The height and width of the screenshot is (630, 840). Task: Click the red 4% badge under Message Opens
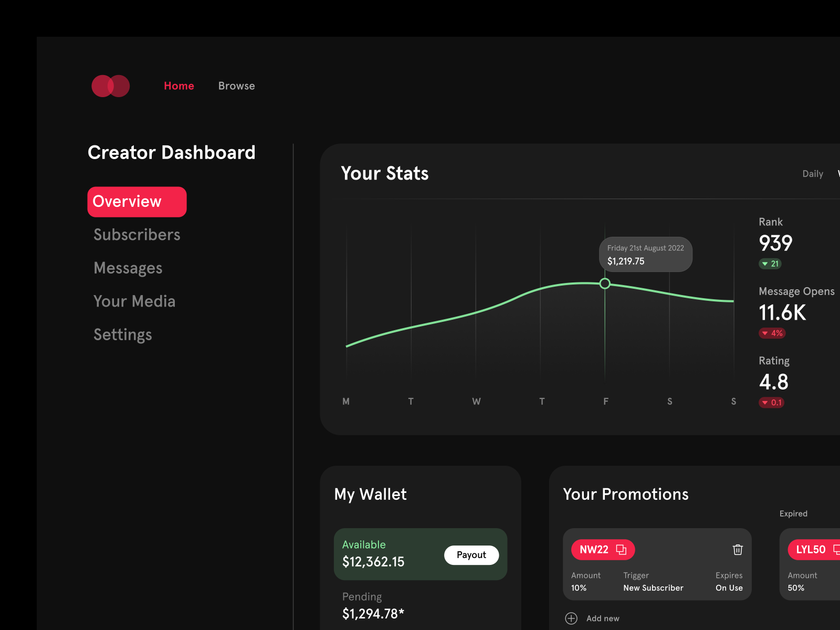tap(772, 333)
